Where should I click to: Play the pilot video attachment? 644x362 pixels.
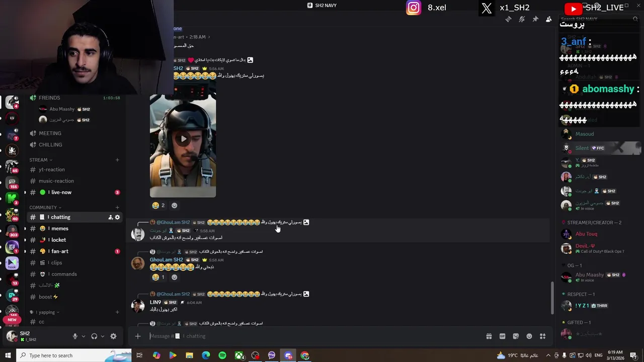click(x=183, y=139)
